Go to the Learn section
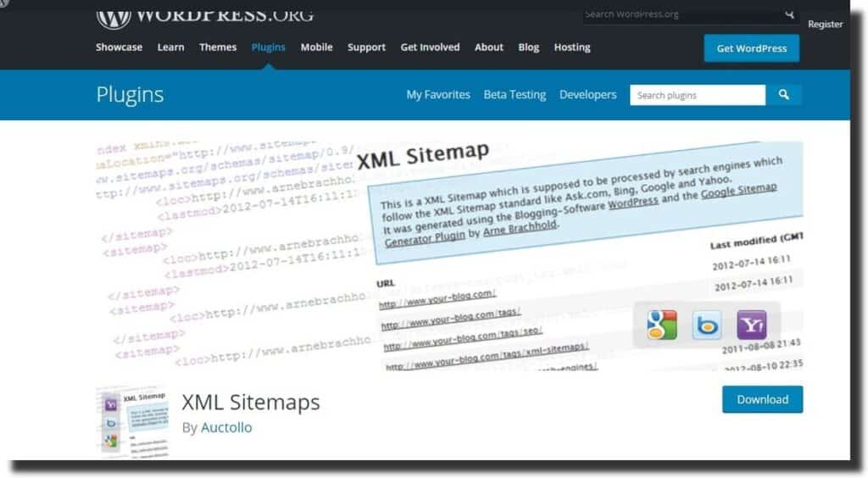868x478 pixels. tap(170, 47)
